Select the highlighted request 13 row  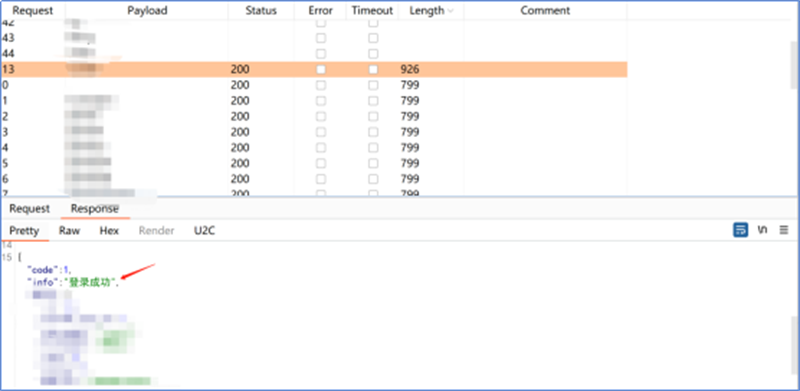(x=314, y=69)
